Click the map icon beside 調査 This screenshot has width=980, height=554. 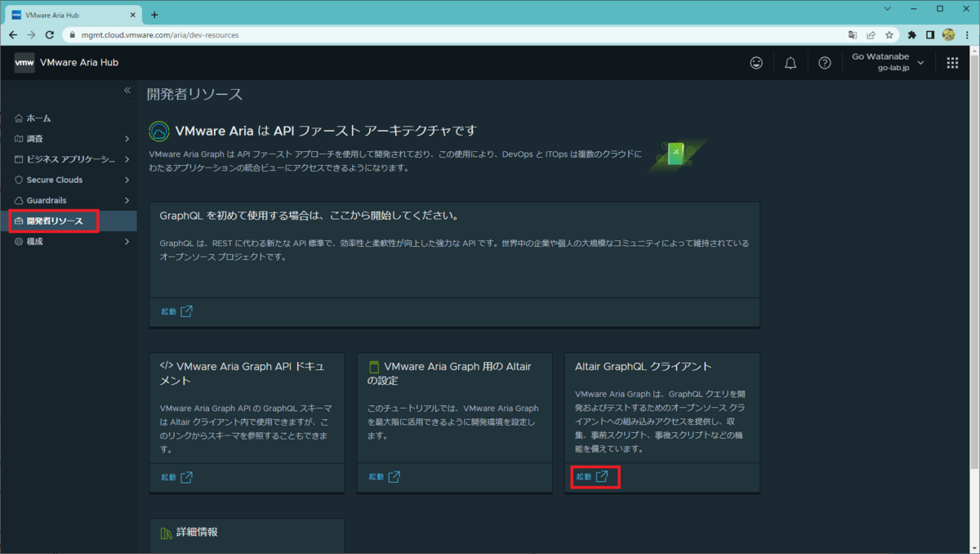click(19, 139)
